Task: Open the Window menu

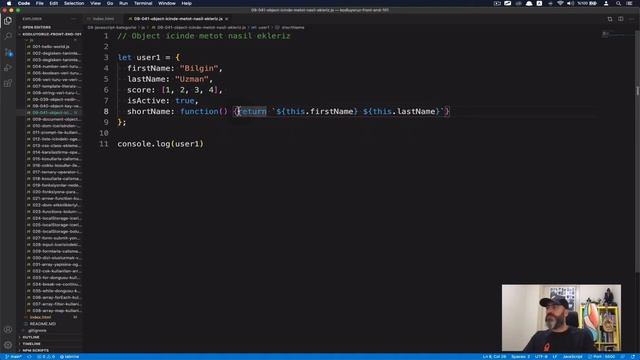Action: pos(167,3)
